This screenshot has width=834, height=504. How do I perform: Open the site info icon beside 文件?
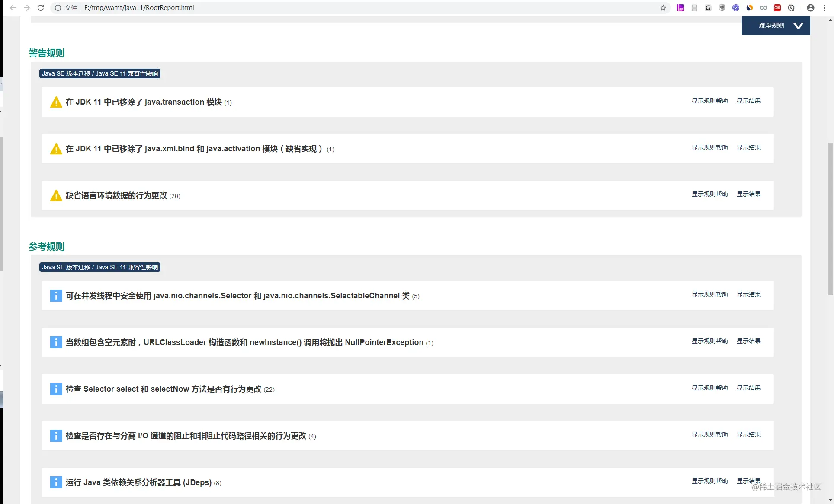point(58,8)
